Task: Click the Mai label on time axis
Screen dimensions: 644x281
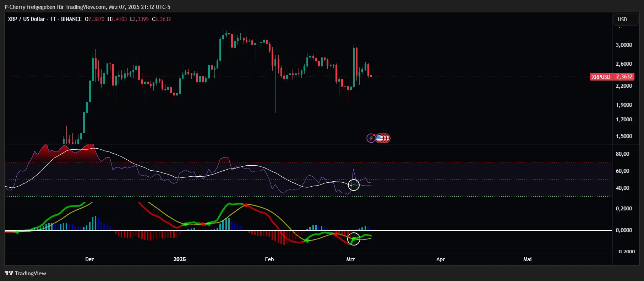Action: (528, 259)
